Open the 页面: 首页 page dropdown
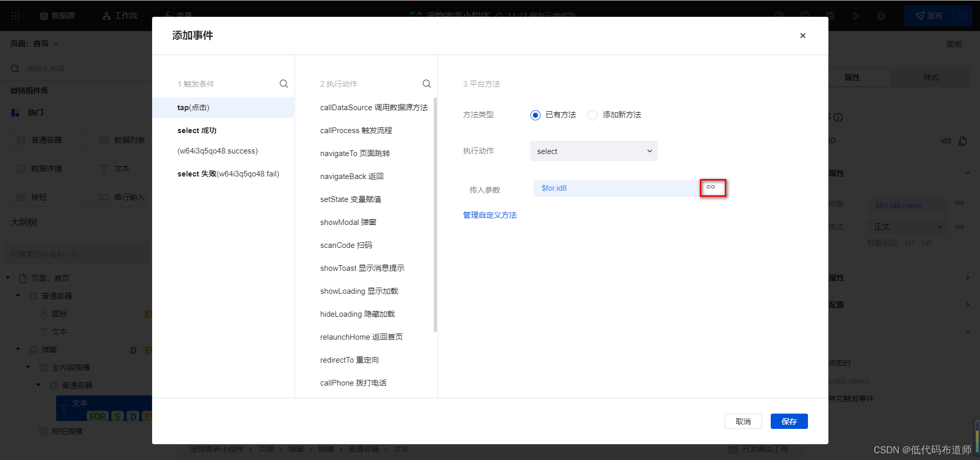 [x=35, y=44]
